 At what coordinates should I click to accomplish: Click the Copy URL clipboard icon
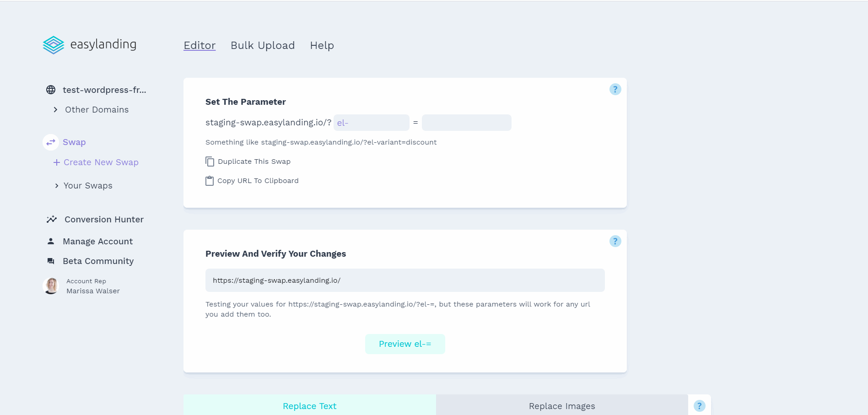pyautogui.click(x=210, y=181)
